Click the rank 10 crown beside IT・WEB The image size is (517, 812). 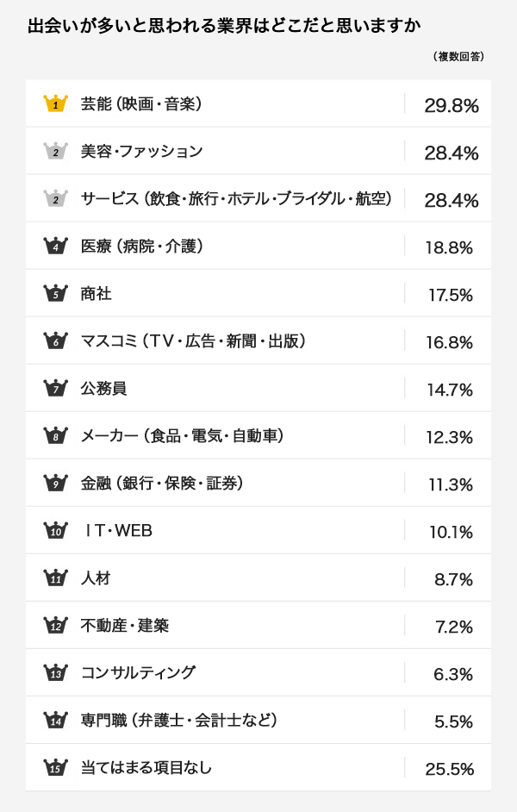[x=55, y=530]
